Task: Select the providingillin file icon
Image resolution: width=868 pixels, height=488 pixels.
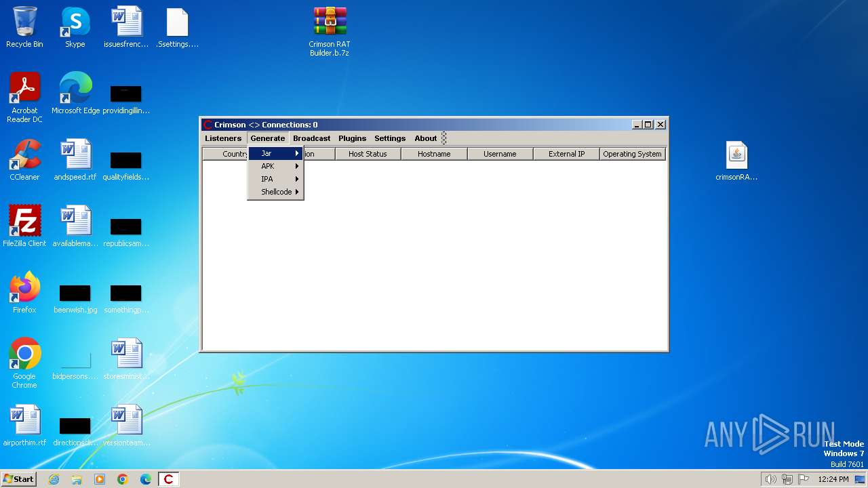Action: coord(126,99)
